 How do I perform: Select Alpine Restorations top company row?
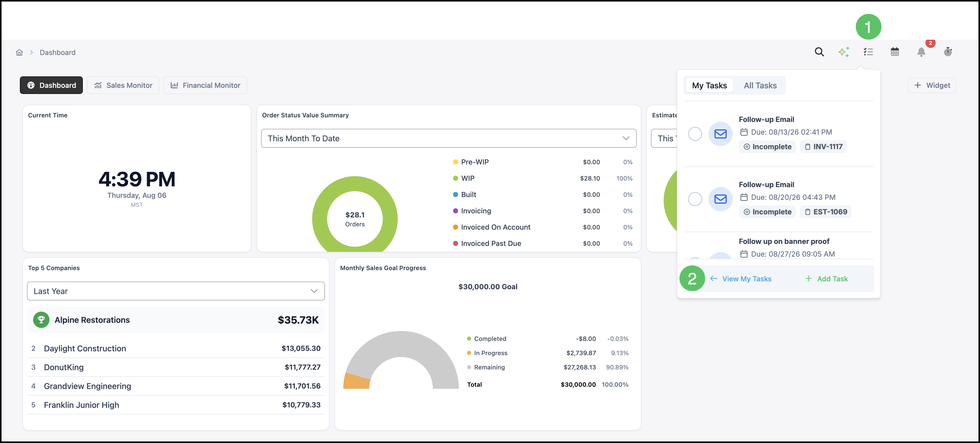pyautogui.click(x=176, y=320)
